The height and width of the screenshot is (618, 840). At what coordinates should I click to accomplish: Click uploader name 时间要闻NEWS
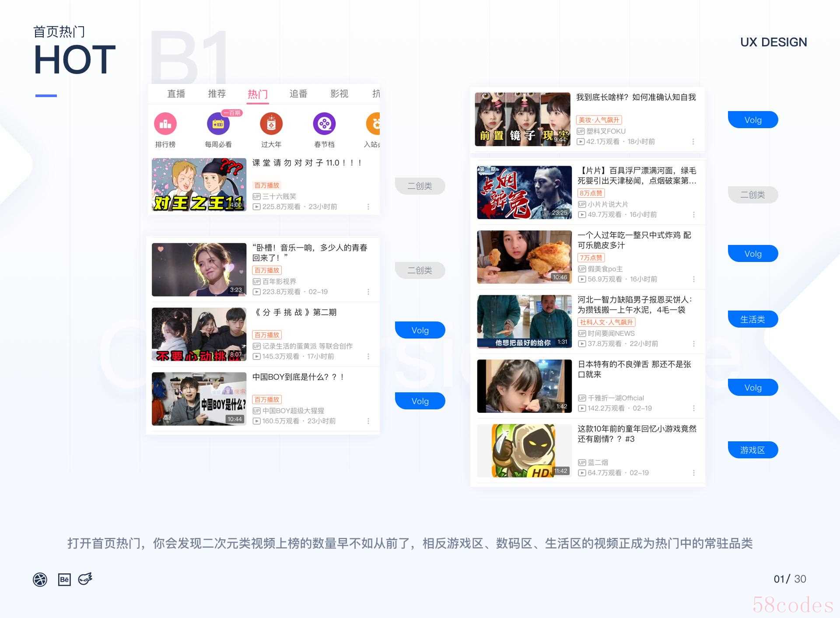611,333
